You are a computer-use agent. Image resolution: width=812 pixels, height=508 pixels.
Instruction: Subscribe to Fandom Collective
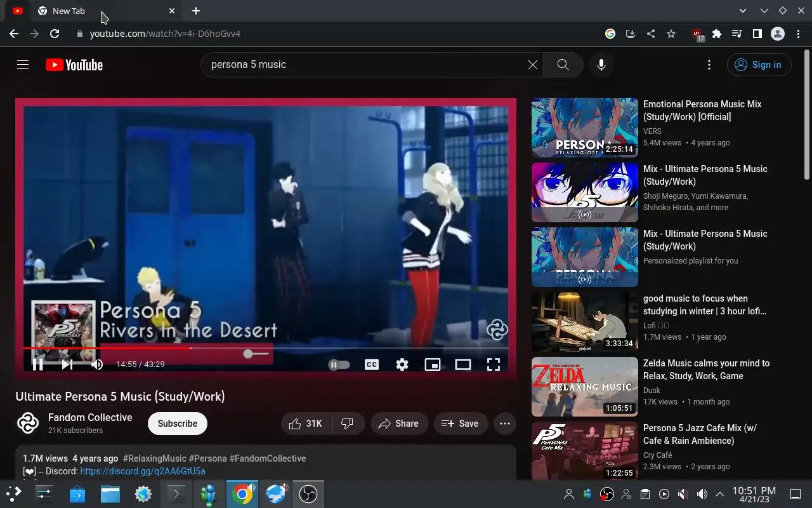178,424
